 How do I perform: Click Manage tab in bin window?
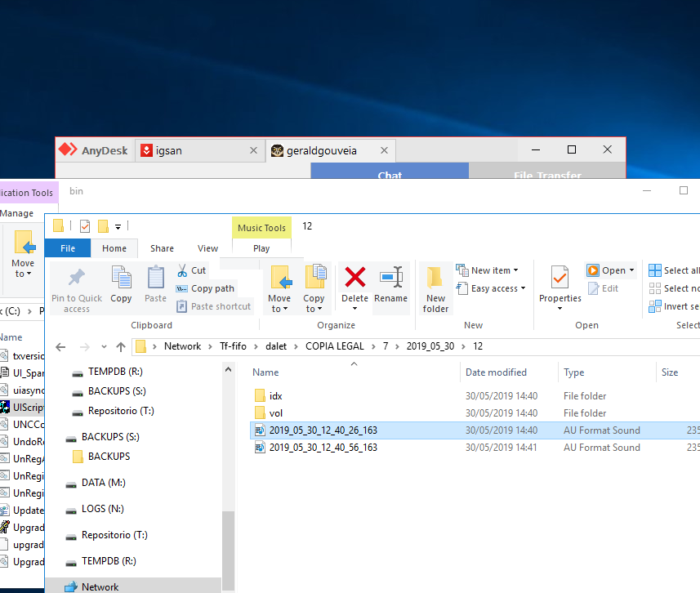[17, 213]
